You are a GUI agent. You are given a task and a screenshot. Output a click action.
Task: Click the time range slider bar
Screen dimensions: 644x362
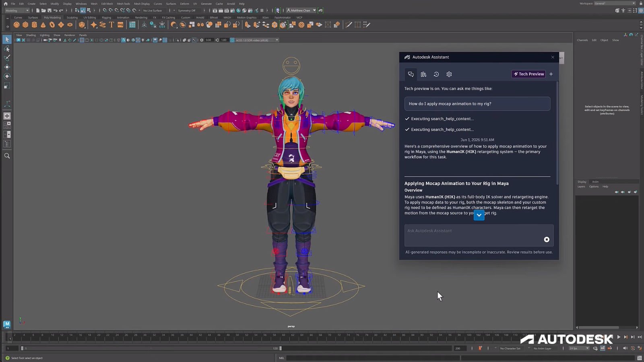coord(151,348)
